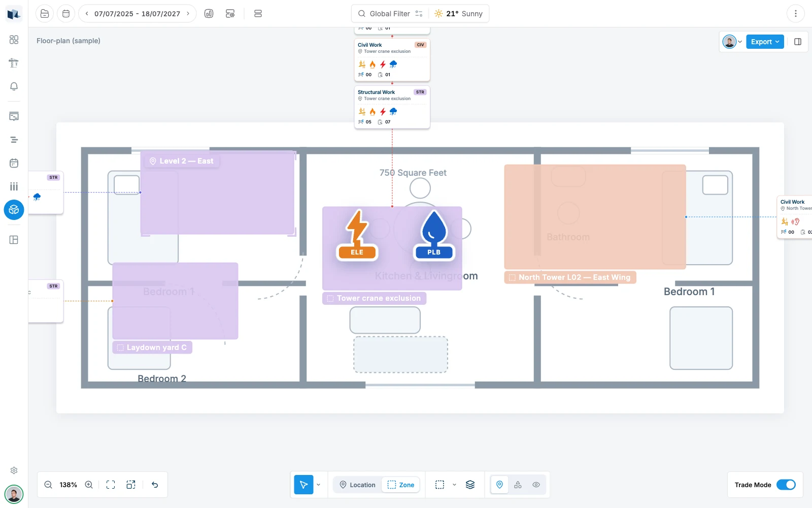Open the user avatar dropdown chevron
812x508 pixels.
click(740, 42)
